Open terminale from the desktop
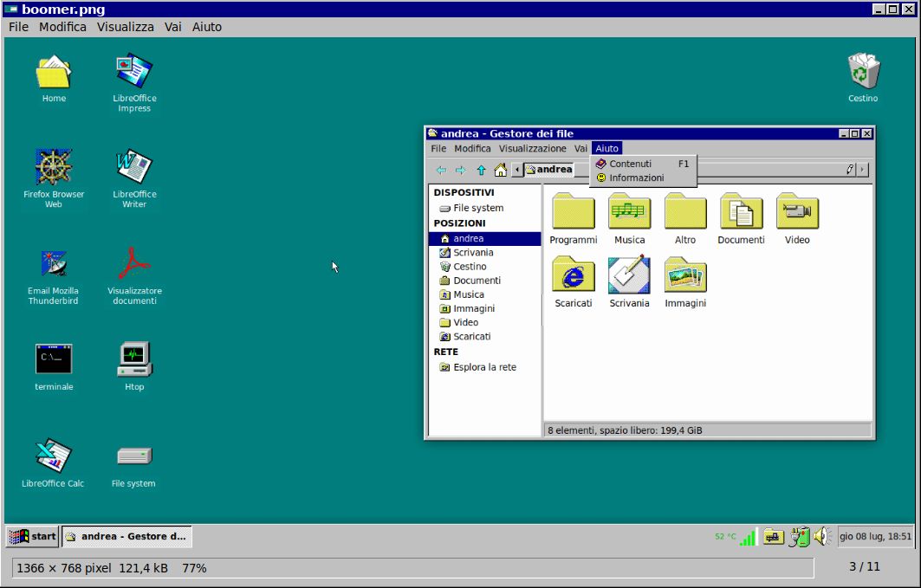This screenshot has height=588, width=921. click(53, 359)
